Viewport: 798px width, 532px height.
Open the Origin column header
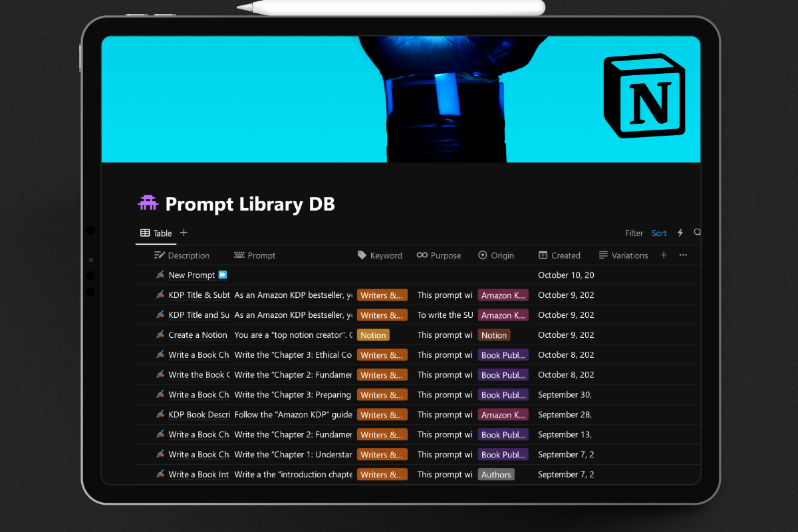pyautogui.click(x=496, y=255)
